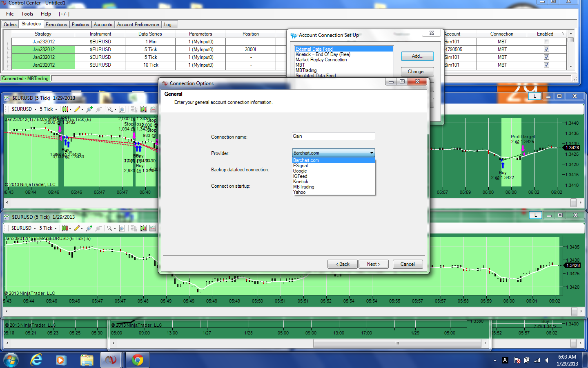This screenshot has height=368, width=588.
Task: Open $EURUSD instrument dropdown in top chart
Action: [24, 109]
